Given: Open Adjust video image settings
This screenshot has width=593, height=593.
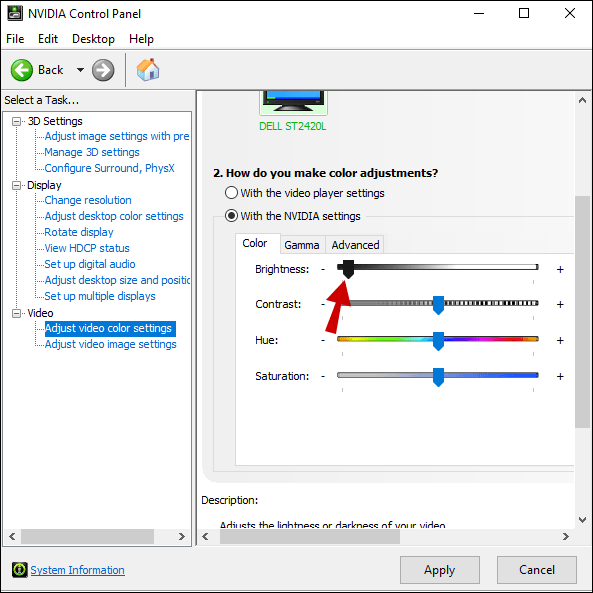Looking at the screenshot, I should point(110,344).
